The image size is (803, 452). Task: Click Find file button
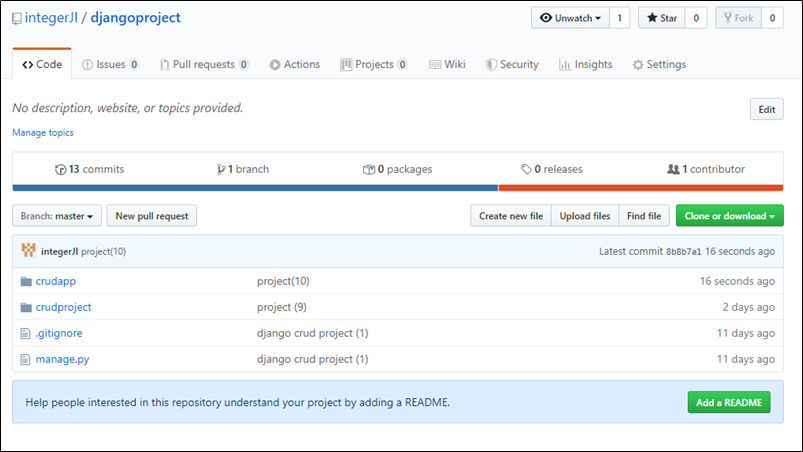pyautogui.click(x=644, y=216)
